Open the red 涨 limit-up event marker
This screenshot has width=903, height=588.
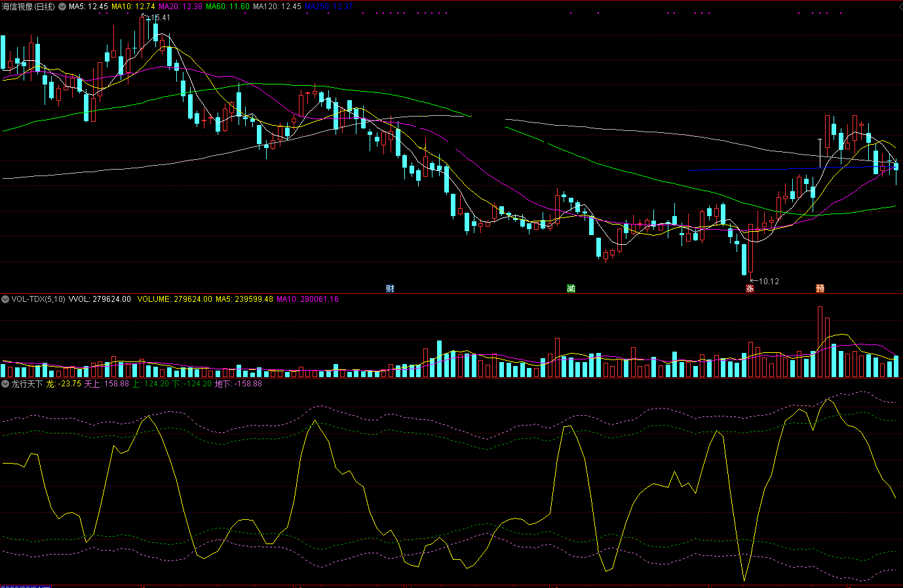click(750, 289)
